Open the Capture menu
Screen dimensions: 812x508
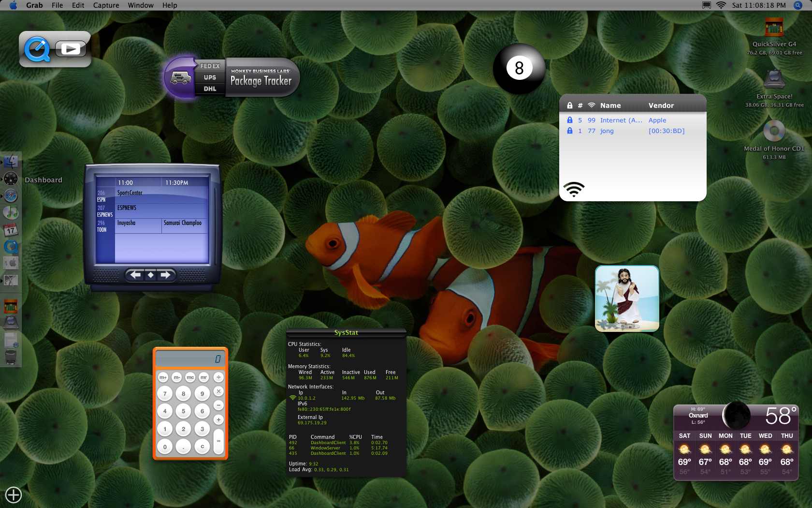[x=106, y=5]
